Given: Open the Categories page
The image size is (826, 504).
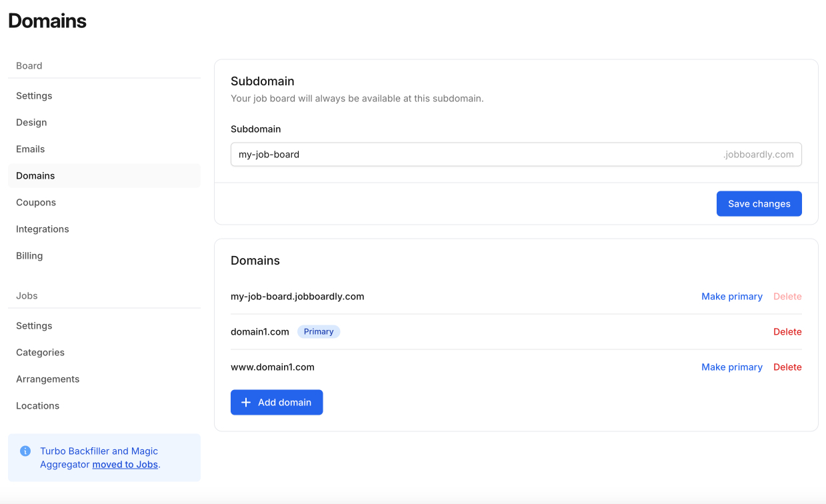Looking at the screenshot, I should click(x=40, y=352).
